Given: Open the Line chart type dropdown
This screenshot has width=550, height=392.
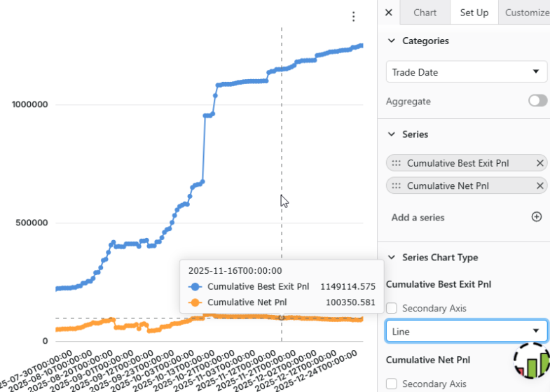Looking at the screenshot, I should coord(466,331).
